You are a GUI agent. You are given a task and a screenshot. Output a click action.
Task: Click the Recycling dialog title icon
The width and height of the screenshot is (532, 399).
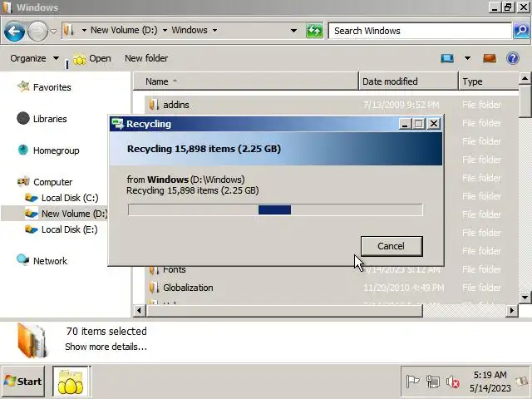(117, 124)
